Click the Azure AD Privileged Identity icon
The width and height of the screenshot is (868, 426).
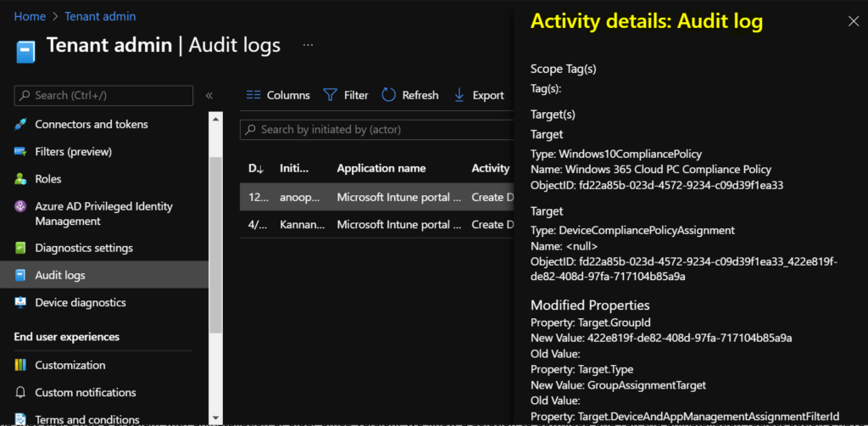click(x=20, y=206)
